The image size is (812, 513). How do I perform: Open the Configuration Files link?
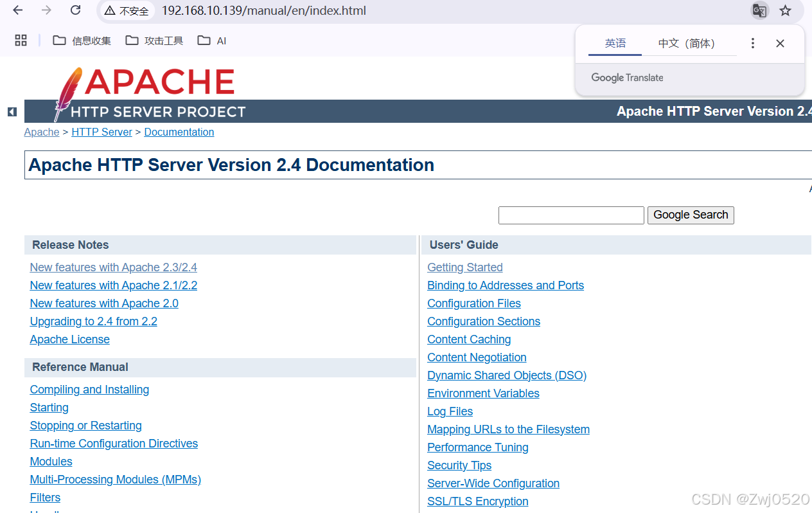coord(474,303)
